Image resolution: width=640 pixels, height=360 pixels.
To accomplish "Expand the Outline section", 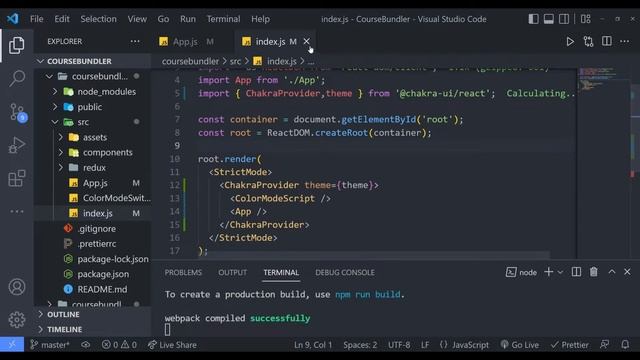I will coord(92,314).
